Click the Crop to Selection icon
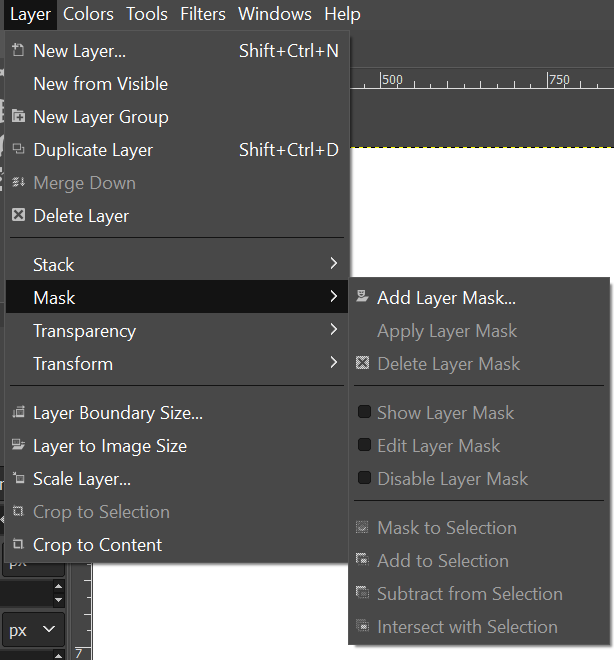This screenshot has height=660, width=614. point(18,511)
